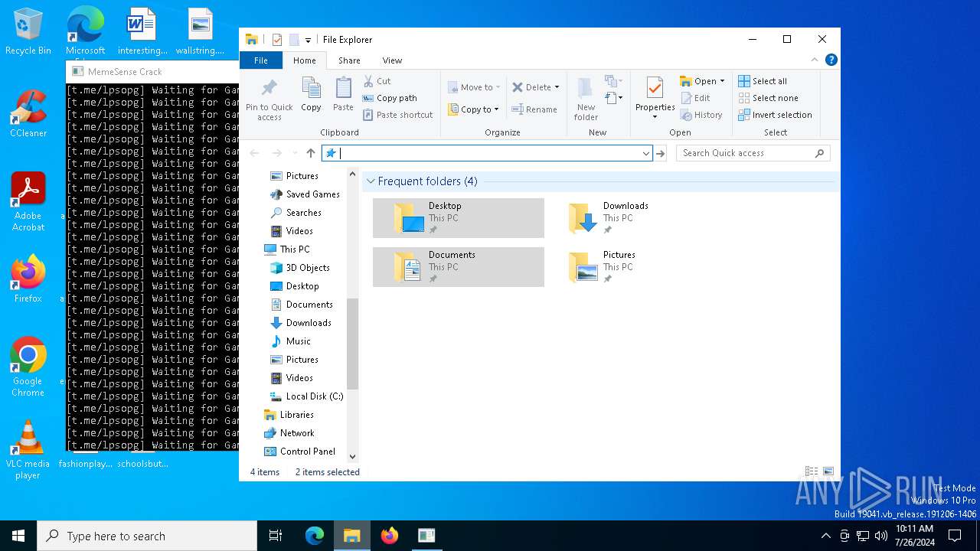
Task: Click the MemeSense Crack window title
Action: (125, 72)
